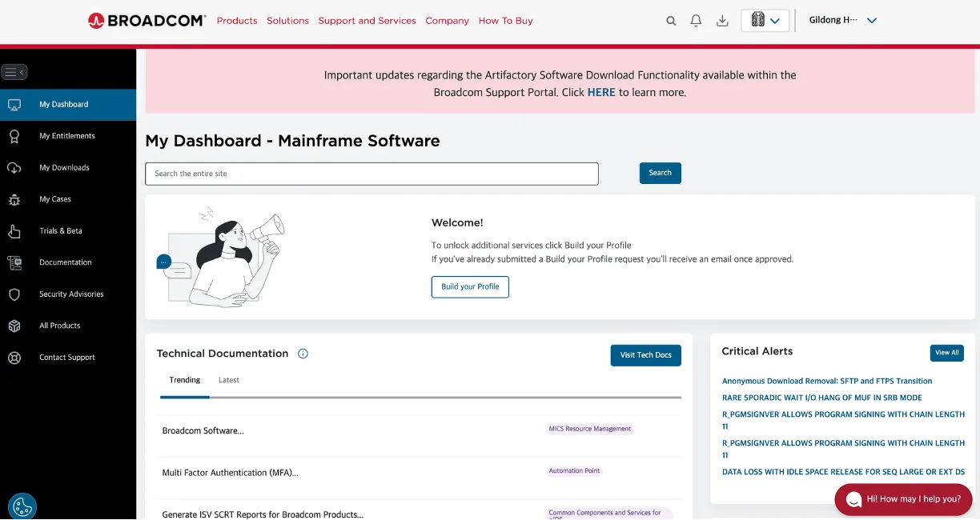
Task: Click the Documentation pages icon
Action: tap(14, 262)
